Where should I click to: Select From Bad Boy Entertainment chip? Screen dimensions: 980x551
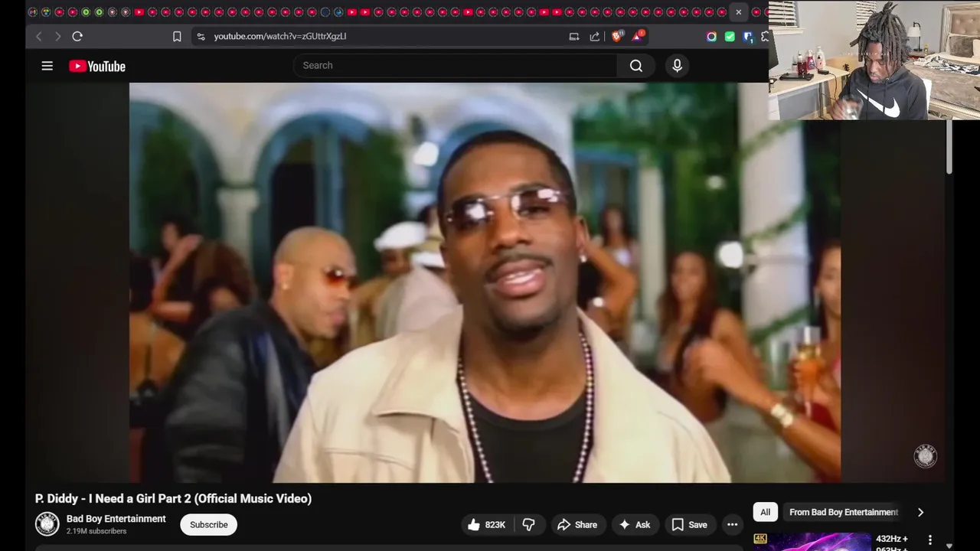point(844,512)
